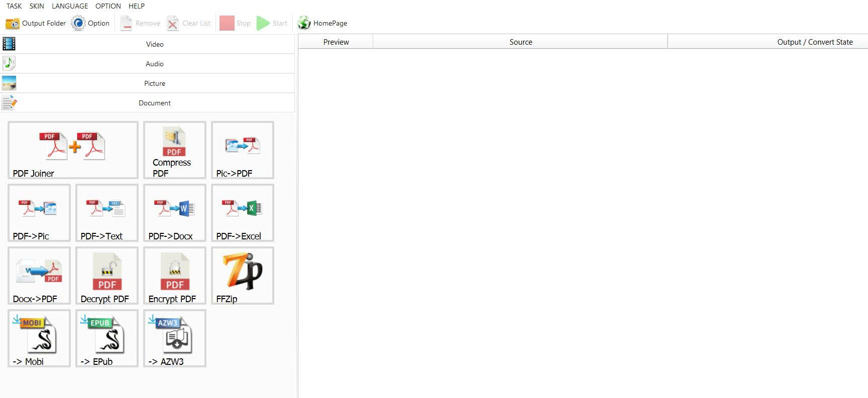The width and height of the screenshot is (868, 398).
Task: Collapse the Document category section
Action: click(x=148, y=103)
